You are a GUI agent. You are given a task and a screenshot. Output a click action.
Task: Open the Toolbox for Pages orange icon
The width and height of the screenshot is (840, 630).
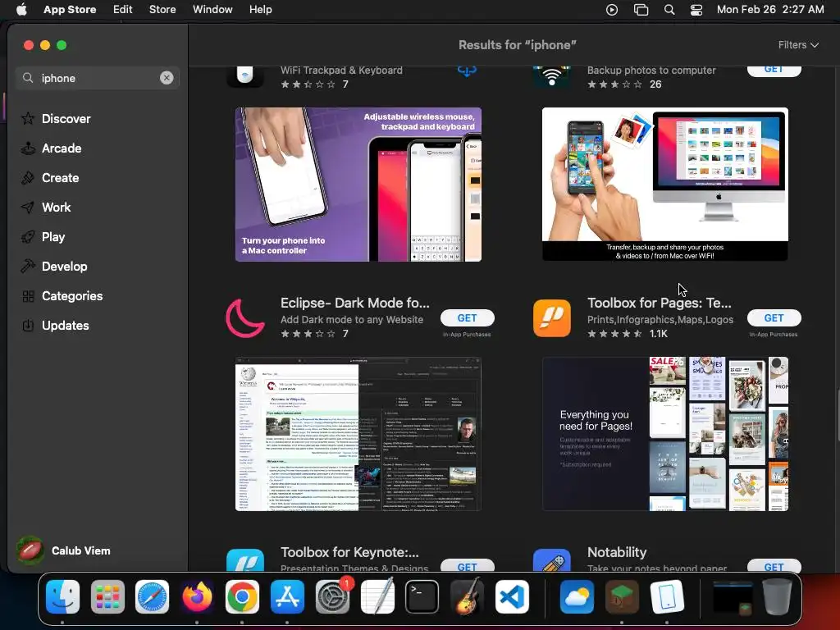[x=552, y=317]
